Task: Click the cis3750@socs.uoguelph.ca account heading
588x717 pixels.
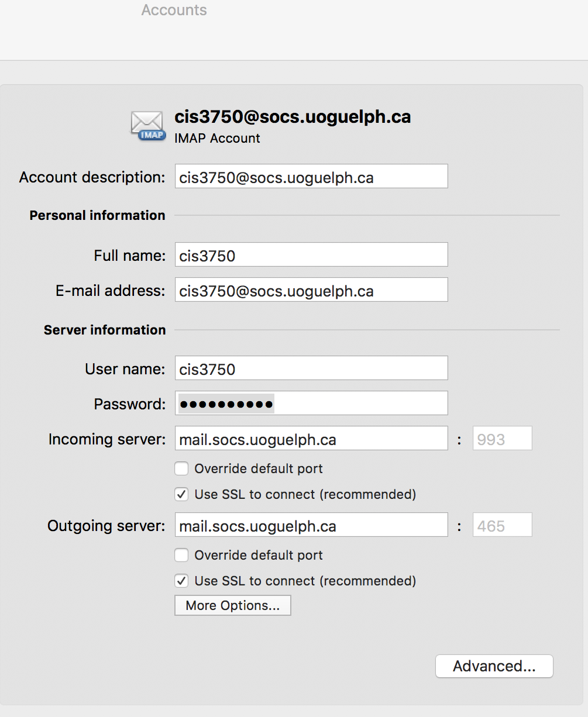Action: [x=293, y=116]
